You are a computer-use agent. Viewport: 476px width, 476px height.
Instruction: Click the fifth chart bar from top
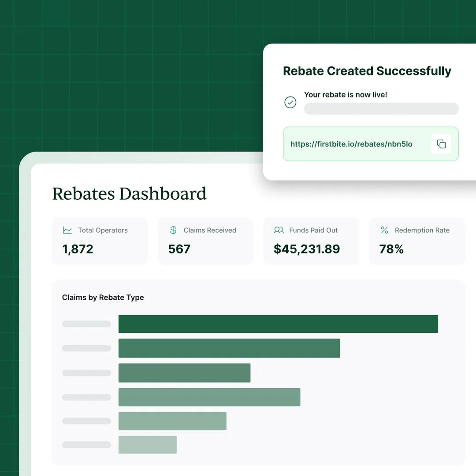pos(172,421)
